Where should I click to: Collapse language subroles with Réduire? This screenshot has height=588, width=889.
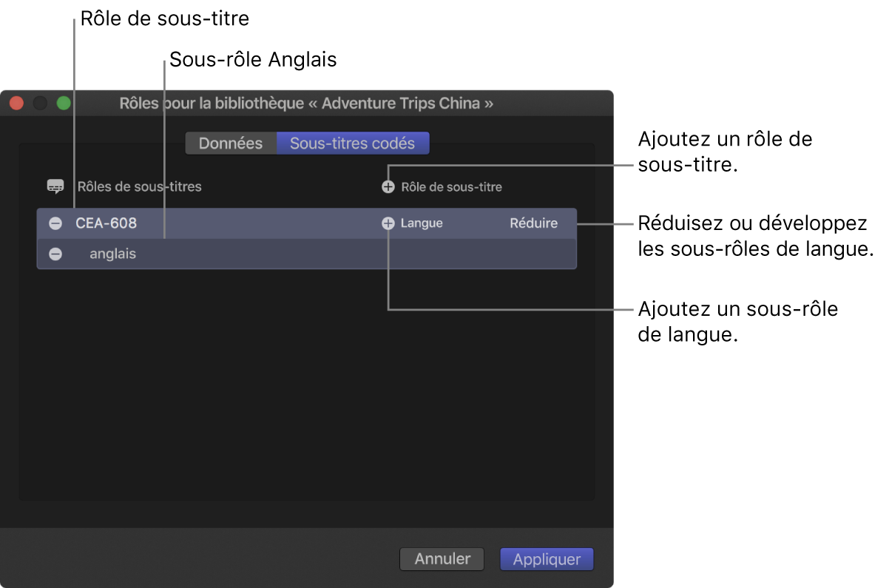[x=533, y=223]
